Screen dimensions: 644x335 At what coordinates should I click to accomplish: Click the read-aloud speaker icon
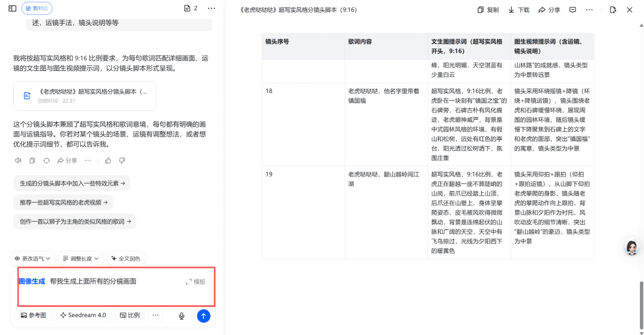pos(18,160)
